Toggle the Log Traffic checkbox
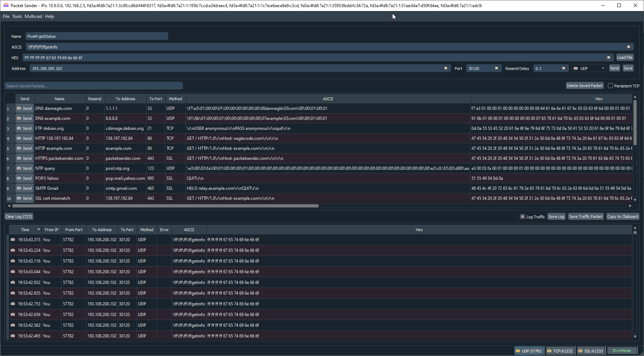 [x=523, y=217]
